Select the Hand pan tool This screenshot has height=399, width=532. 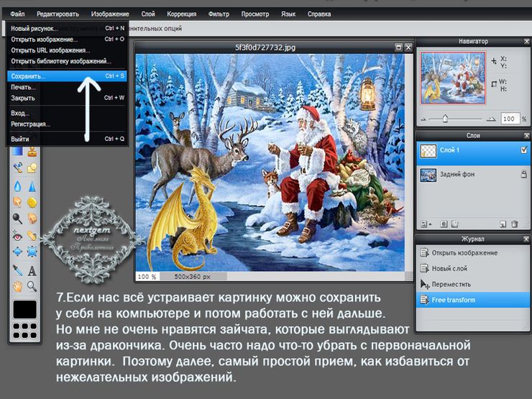tap(18, 287)
